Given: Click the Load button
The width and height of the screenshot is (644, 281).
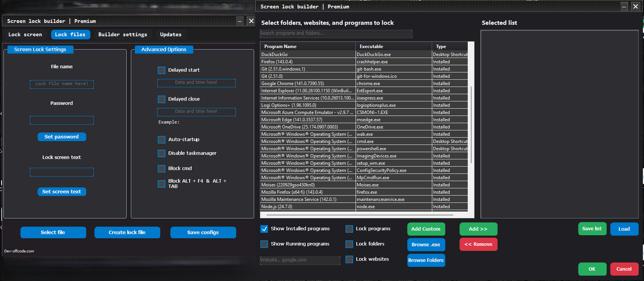Looking at the screenshot, I should (x=624, y=229).
